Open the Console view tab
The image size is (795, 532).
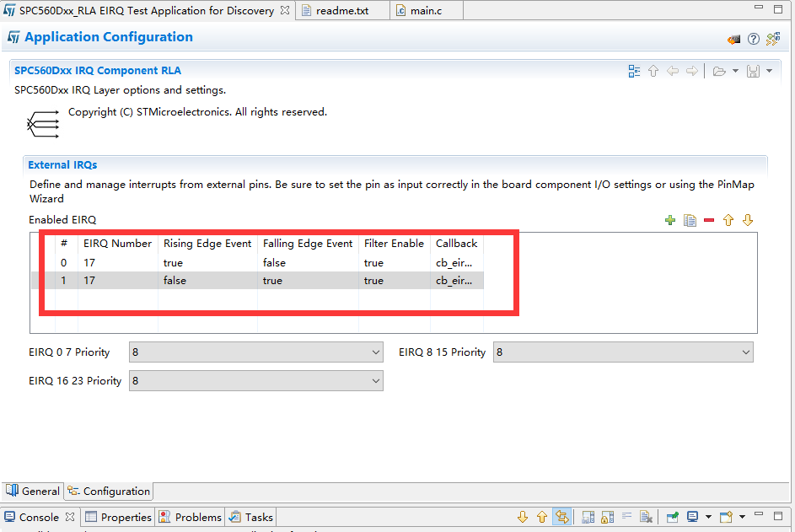39,517
